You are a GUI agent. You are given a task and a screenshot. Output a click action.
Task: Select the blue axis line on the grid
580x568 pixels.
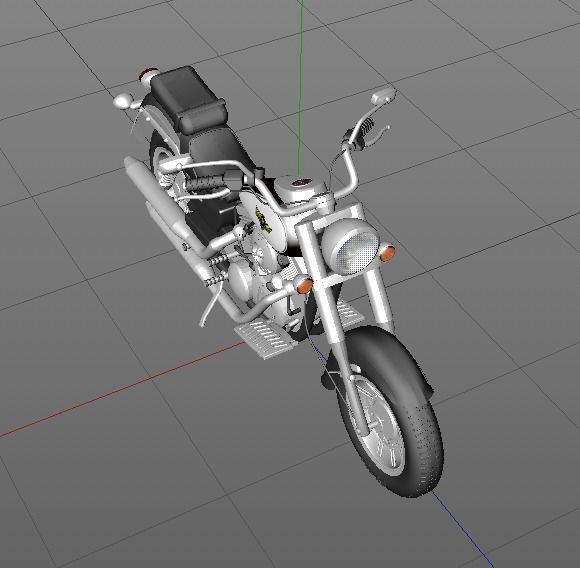click(462, 529)
